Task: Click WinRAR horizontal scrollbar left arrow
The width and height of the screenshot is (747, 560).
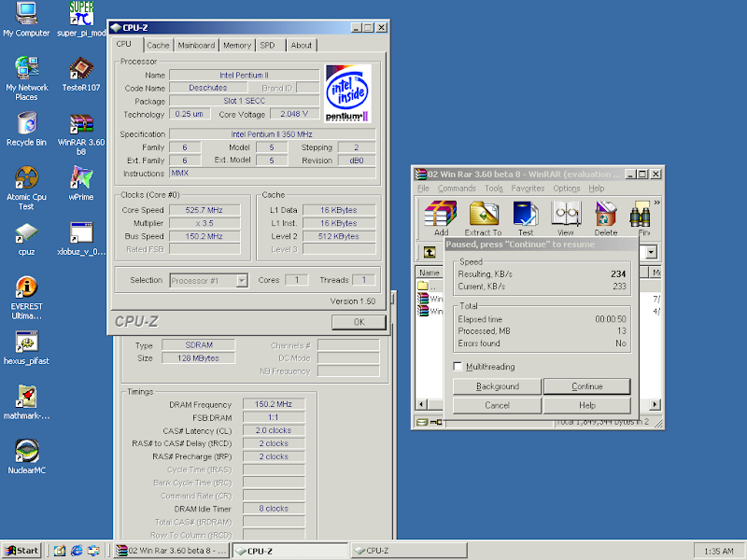Action: point(421,404)
